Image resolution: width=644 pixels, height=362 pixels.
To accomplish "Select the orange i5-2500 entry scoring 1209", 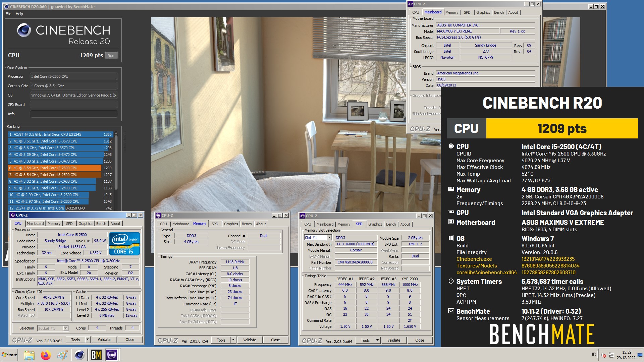I will pyautogui.click(x=60, y=168).
